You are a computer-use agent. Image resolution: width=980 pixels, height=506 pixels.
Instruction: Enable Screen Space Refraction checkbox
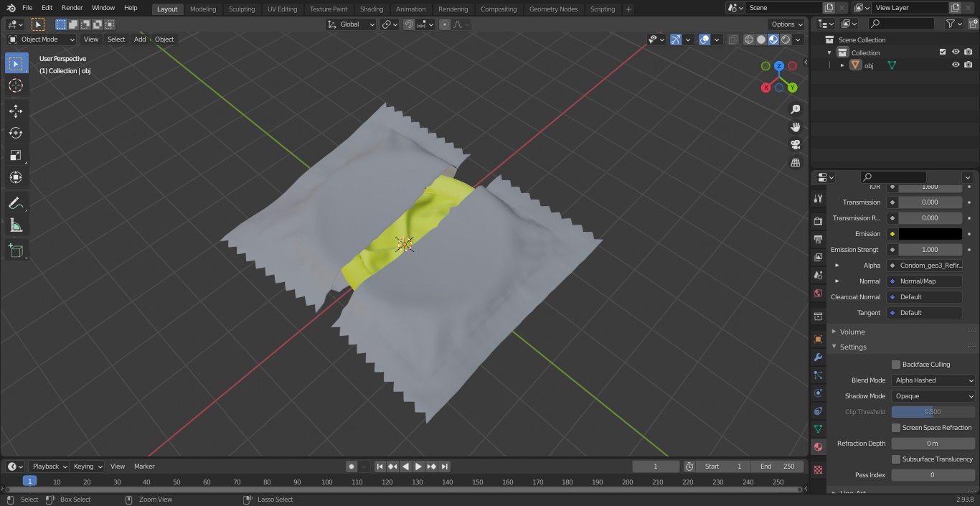click(896, 428)
